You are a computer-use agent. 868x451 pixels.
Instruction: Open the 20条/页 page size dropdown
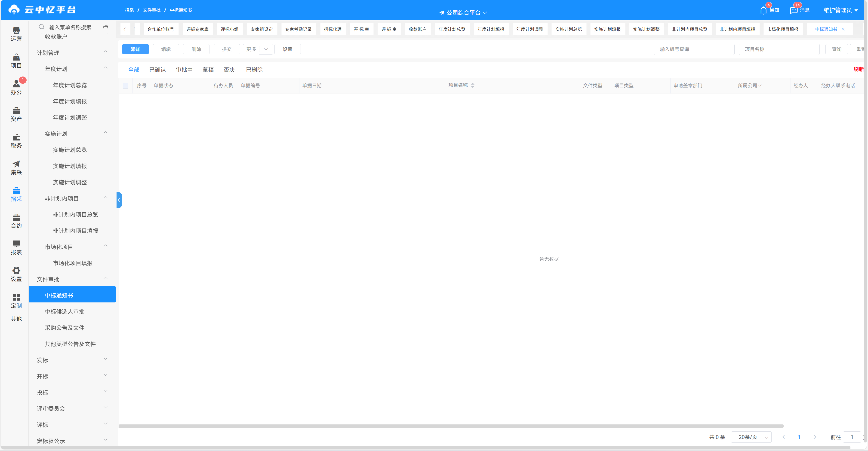point(751,437)
